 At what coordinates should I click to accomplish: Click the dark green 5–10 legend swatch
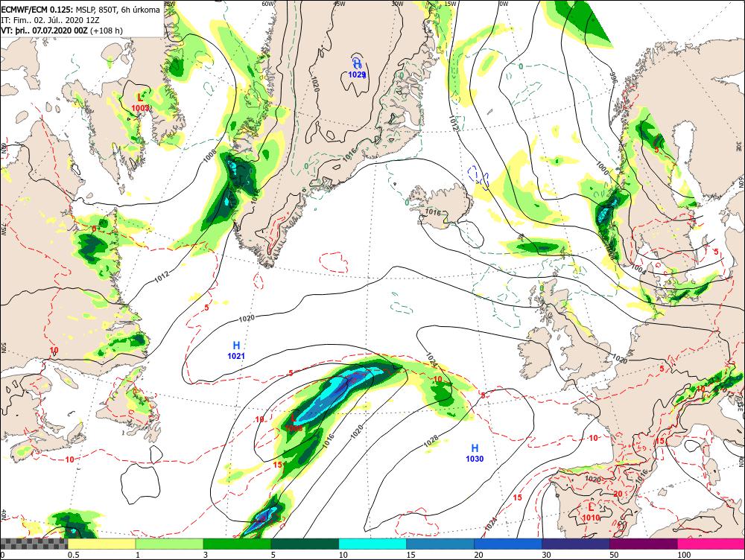coord(305,544)
